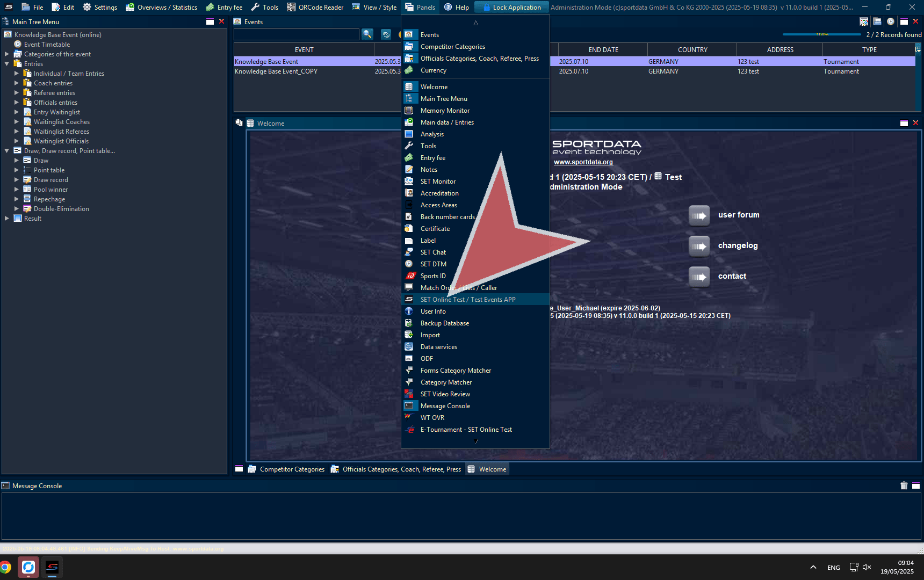924x580 pixels.
Task: Click the search magnifier icon in Events
Action: point(367,34)
